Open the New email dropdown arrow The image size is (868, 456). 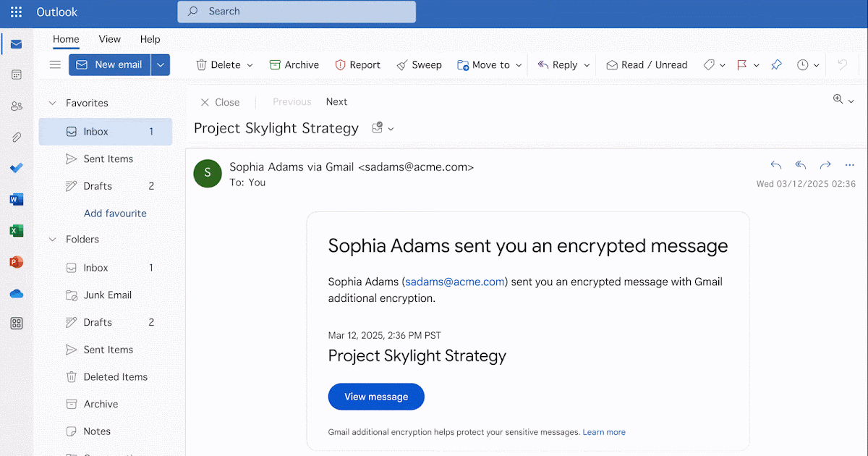(161, 64)
